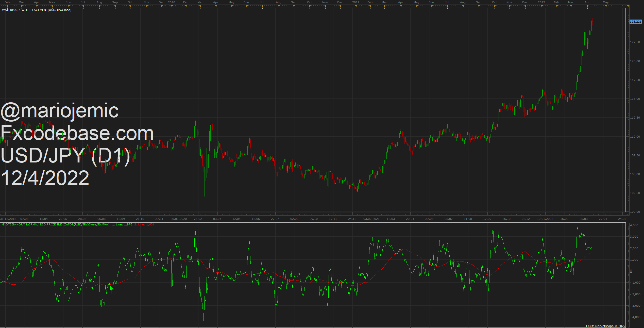This screenshot has height=328, width=644.
Task: Click the 02.12 date label
Action: coord(526,219)
